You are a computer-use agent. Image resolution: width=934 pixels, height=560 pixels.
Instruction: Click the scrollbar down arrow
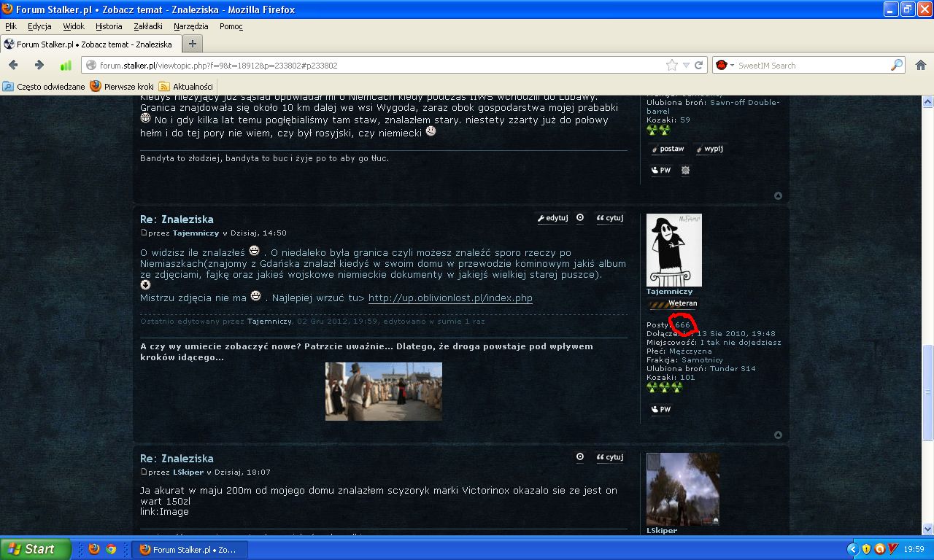[x=928, y=530]
